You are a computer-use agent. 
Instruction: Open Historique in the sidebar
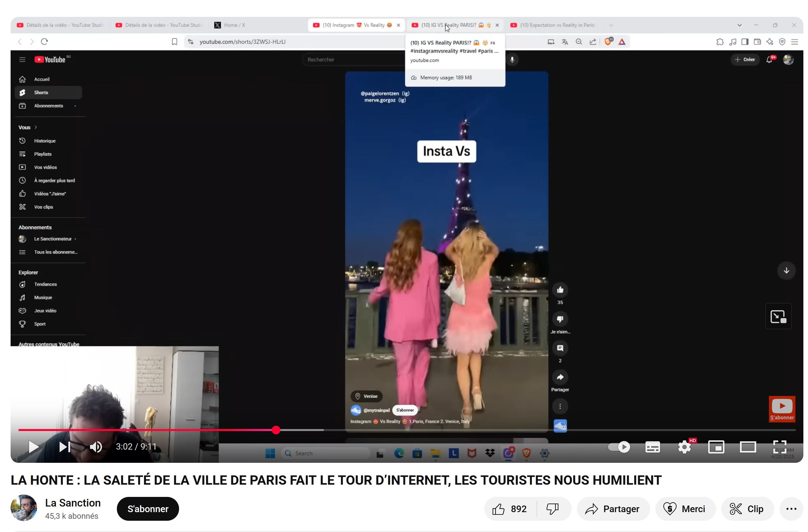pos(49,141)
